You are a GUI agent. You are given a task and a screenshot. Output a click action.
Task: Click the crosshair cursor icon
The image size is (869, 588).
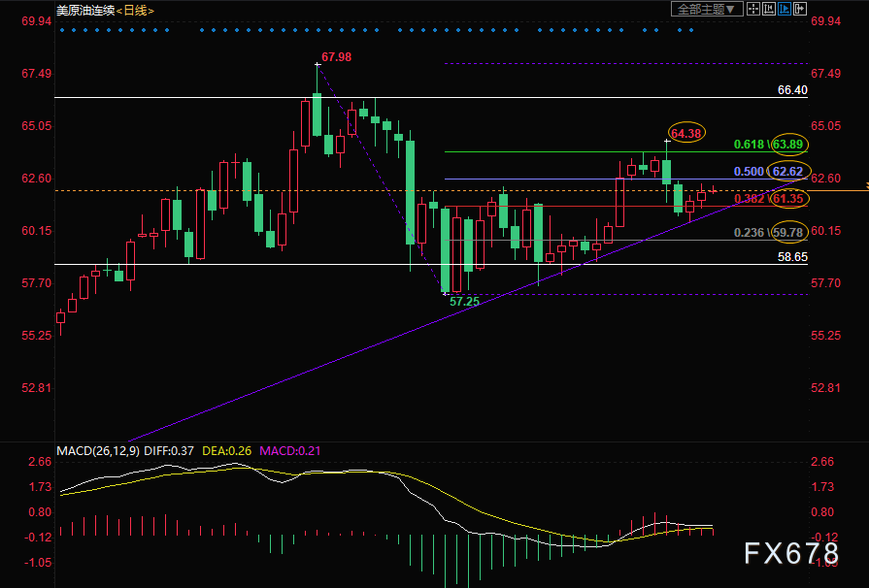(x=753, y=9)
